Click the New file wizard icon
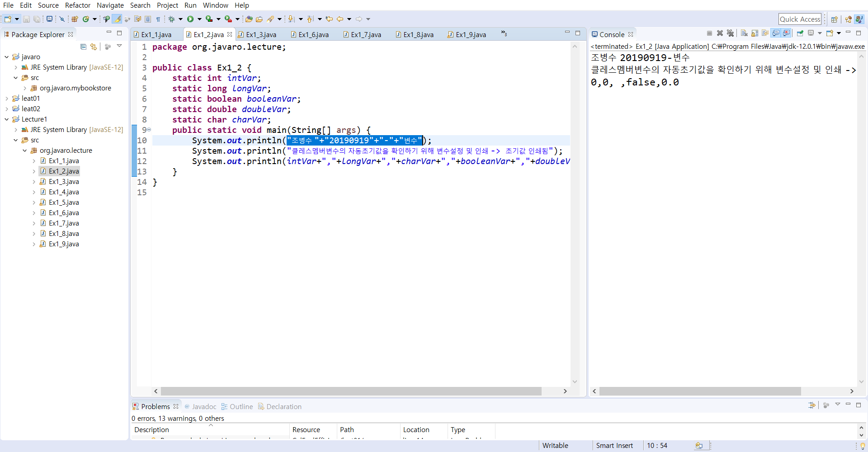The width and height of the screenshot is (868, 452). (8, 19)
